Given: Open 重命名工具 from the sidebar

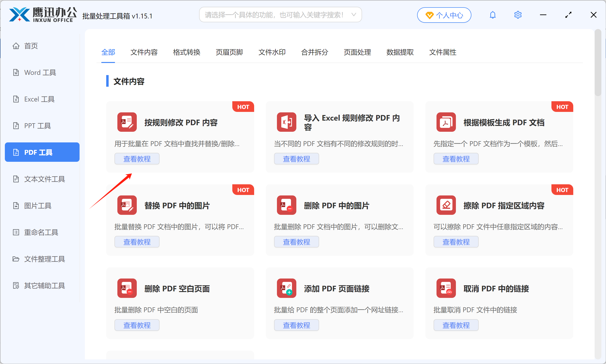Looking at the screenshot, I should pyautogui.click(x=42, y=232).
